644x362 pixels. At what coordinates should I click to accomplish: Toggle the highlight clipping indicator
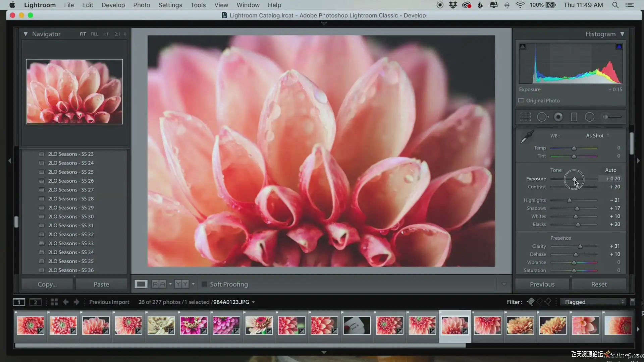[x=619, y=47]
